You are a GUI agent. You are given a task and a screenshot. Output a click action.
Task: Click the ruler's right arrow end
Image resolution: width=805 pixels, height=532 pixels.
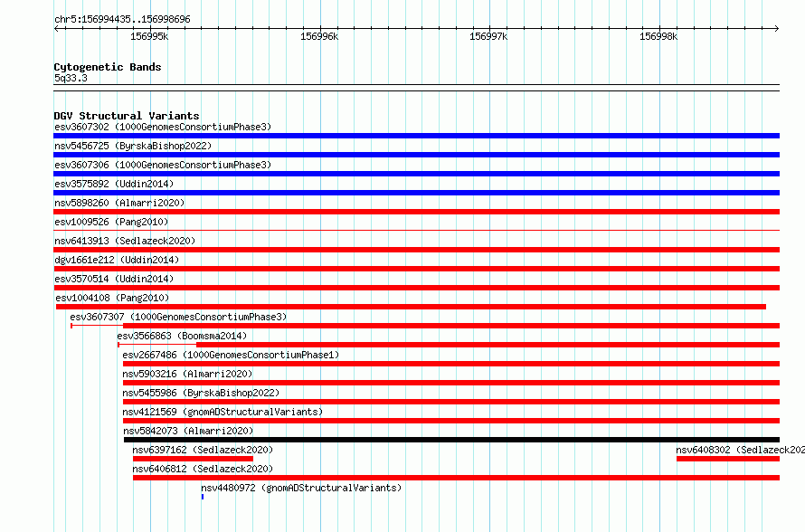[x=777, y=28]
